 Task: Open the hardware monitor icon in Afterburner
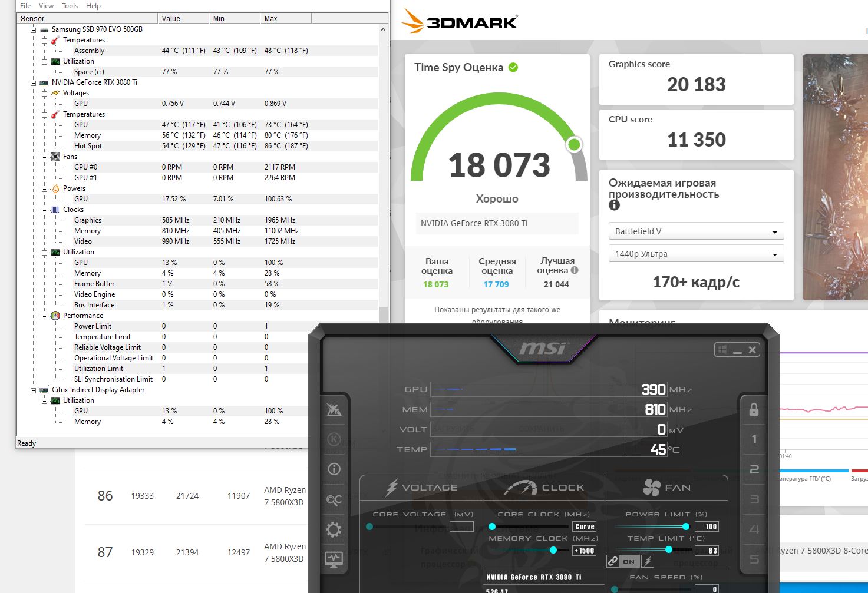334,559
